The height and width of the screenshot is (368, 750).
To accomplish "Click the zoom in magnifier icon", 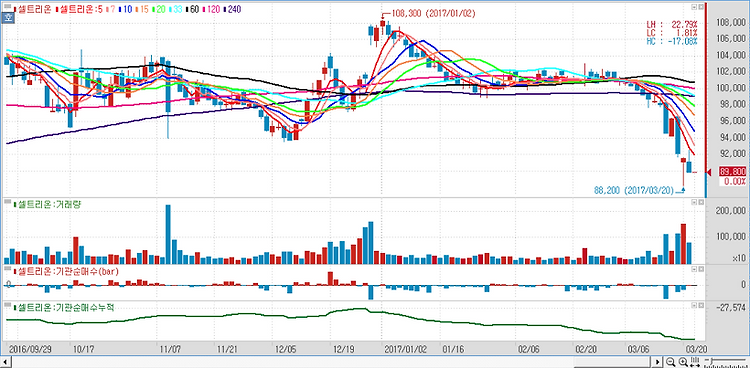I will point(683,362).
